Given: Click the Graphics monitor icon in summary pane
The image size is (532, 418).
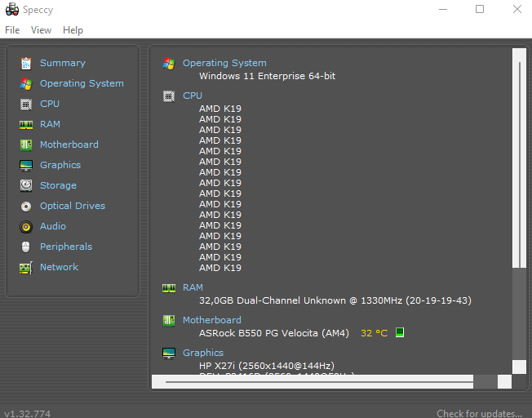Looking at the screenshot, I should [169, 354].
